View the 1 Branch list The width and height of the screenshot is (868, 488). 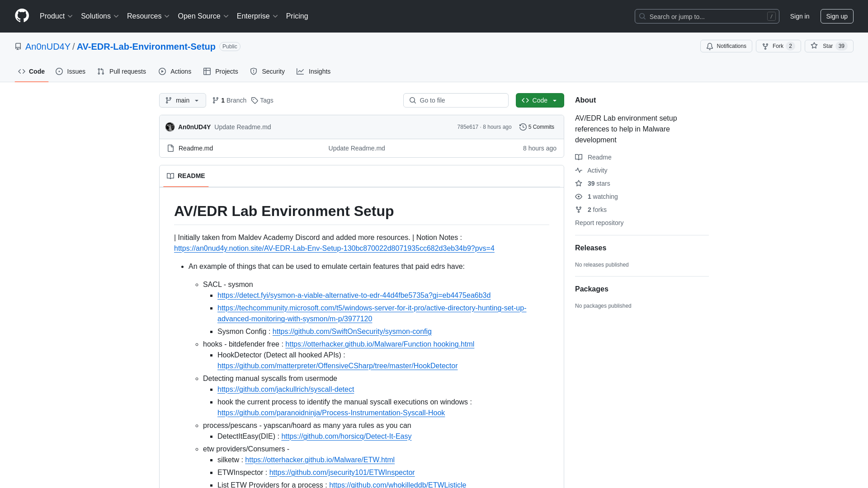[229, 100]
